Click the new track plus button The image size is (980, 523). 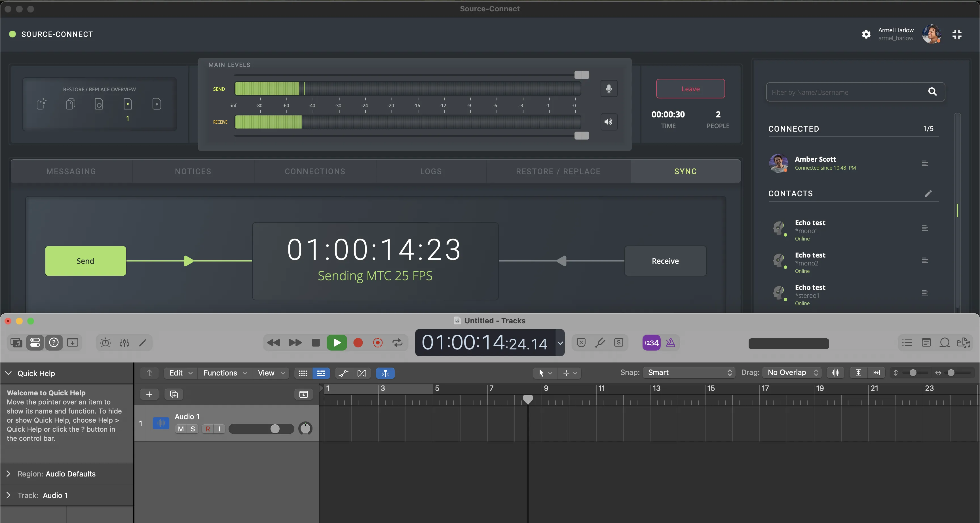tap(149, 394)
